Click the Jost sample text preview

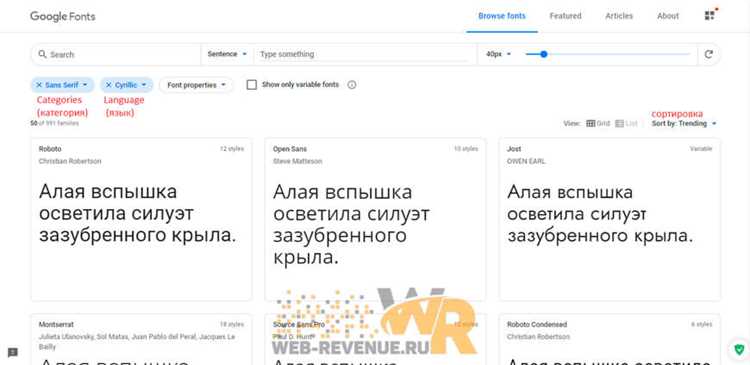[x=600, y=214]
